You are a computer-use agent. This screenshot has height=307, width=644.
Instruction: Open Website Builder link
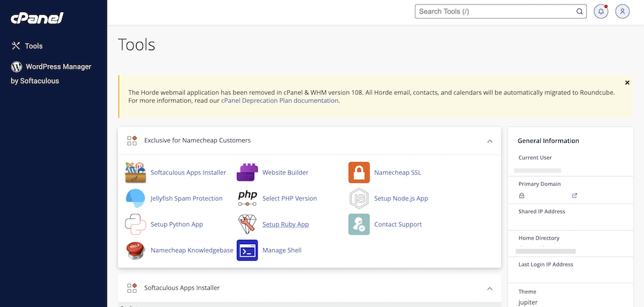[285, 172]
